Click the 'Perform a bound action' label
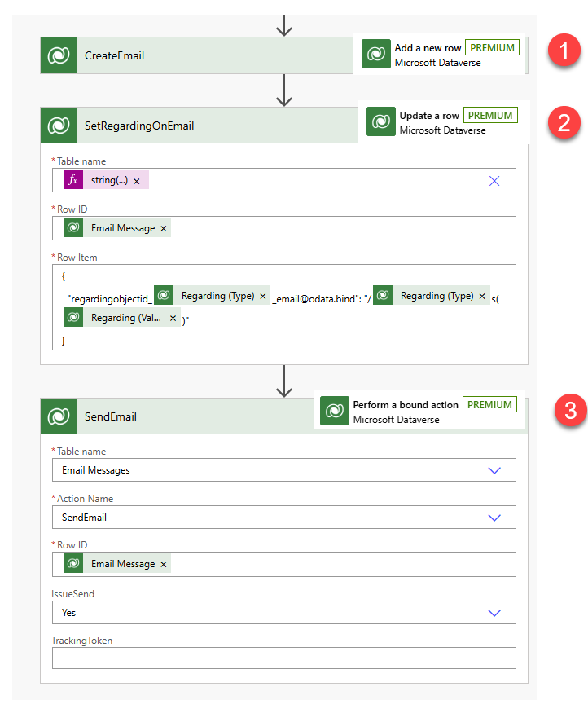 [406, 405]
